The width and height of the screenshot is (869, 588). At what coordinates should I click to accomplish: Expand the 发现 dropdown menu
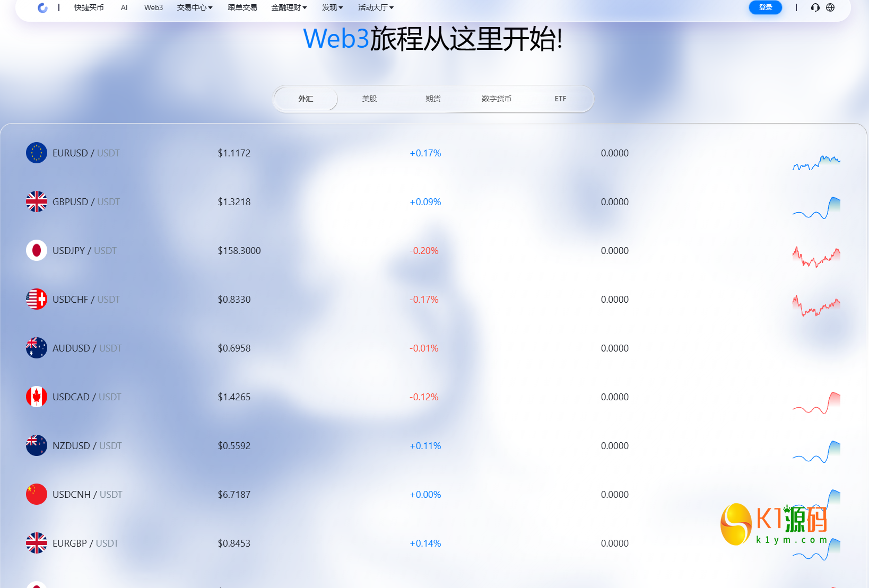(x=333, y=7)
